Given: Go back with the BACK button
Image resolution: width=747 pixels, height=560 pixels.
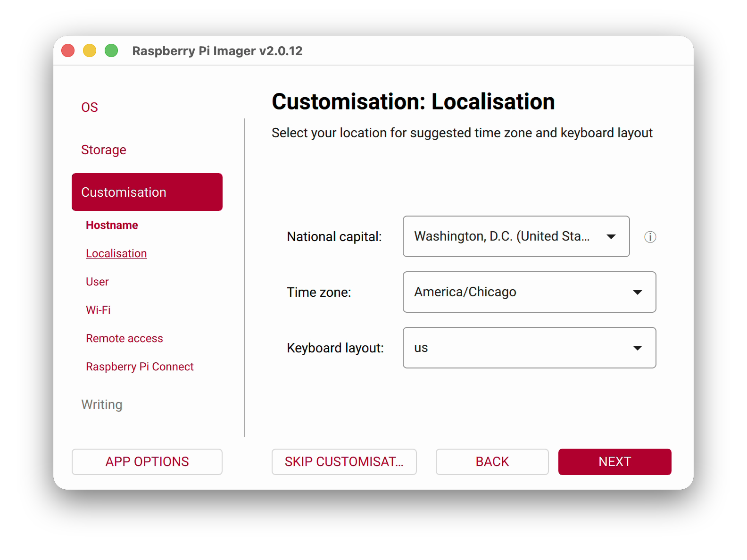Looking at the screenshot, I should tap(492, 461).
